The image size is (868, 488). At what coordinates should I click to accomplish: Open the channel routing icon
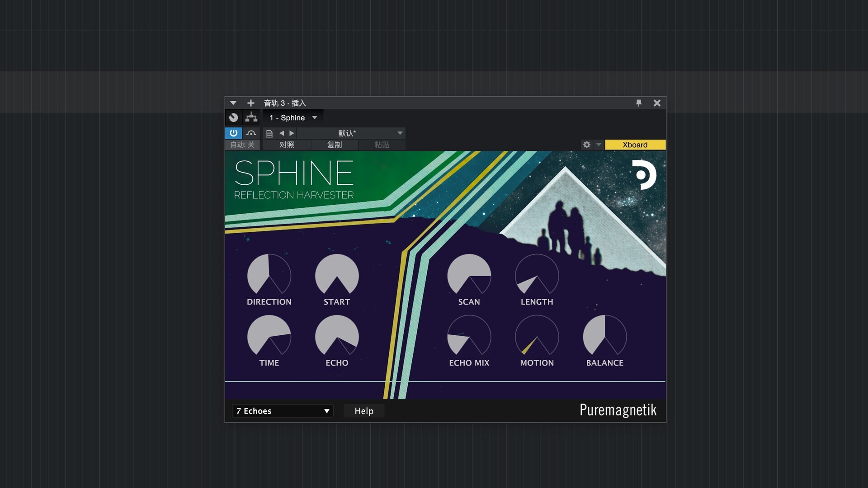point(251,117)
